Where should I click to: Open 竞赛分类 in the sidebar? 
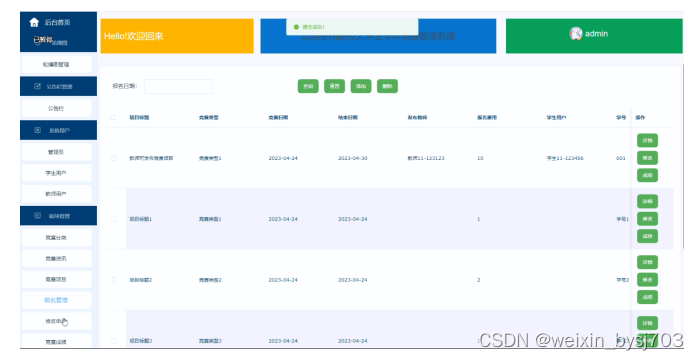(x=56, y=237)
